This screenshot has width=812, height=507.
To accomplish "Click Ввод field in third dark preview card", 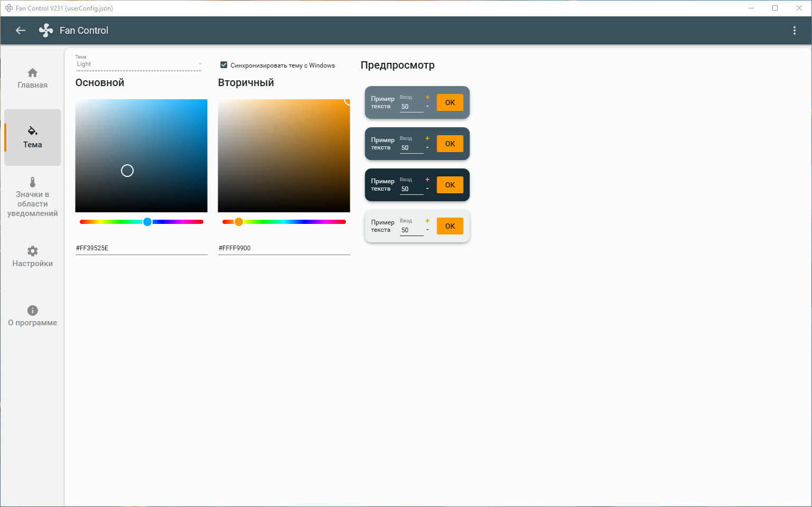I will pyautogui.click(x=412, y=186).
